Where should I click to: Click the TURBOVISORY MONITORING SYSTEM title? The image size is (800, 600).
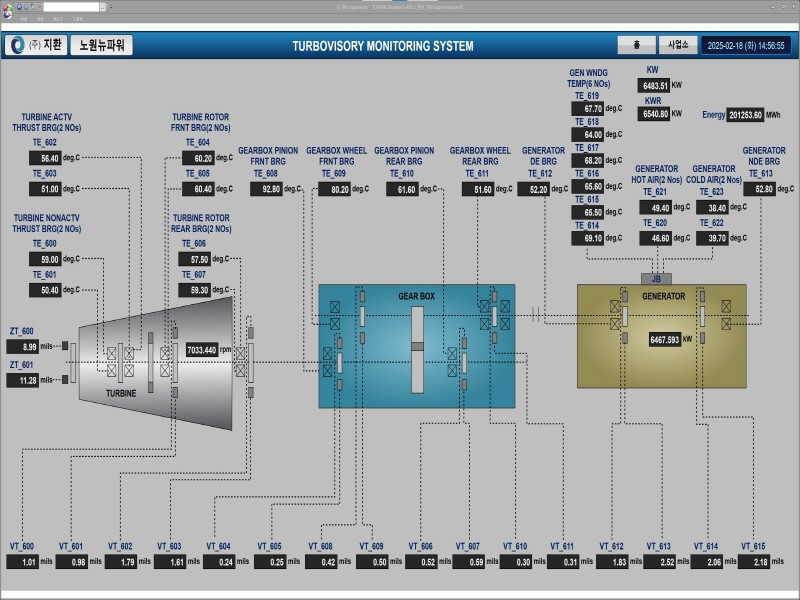pos(383,46)
